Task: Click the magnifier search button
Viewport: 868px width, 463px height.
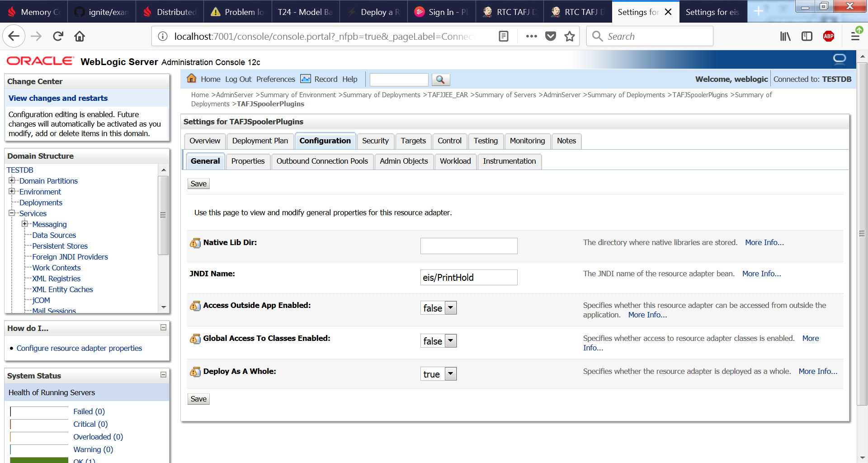Action: pos(440,80)
